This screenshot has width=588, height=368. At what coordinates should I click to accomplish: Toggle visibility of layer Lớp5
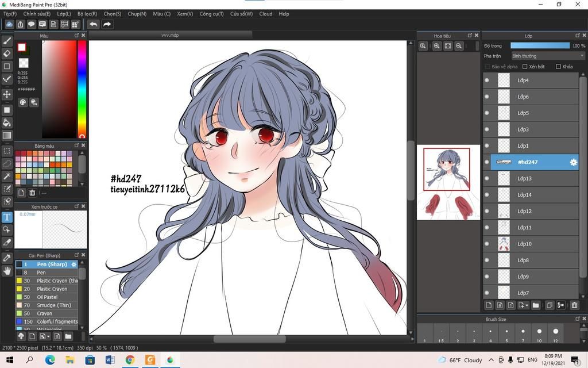(x=487, y=113)
